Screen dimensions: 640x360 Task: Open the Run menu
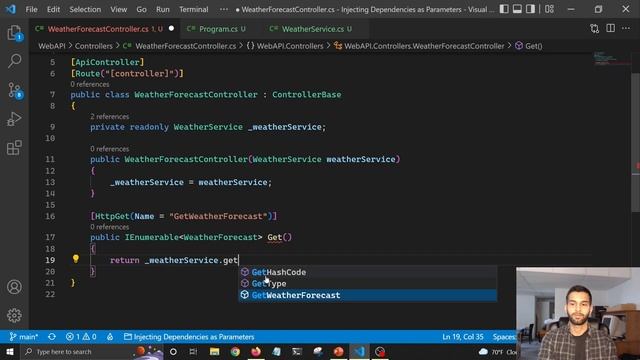click(x=162, y=9)
